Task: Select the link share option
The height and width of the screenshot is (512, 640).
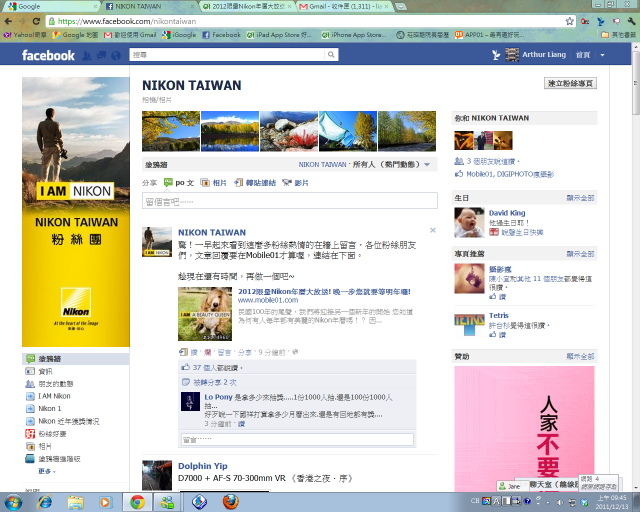Action: click(x=255, y=183)
